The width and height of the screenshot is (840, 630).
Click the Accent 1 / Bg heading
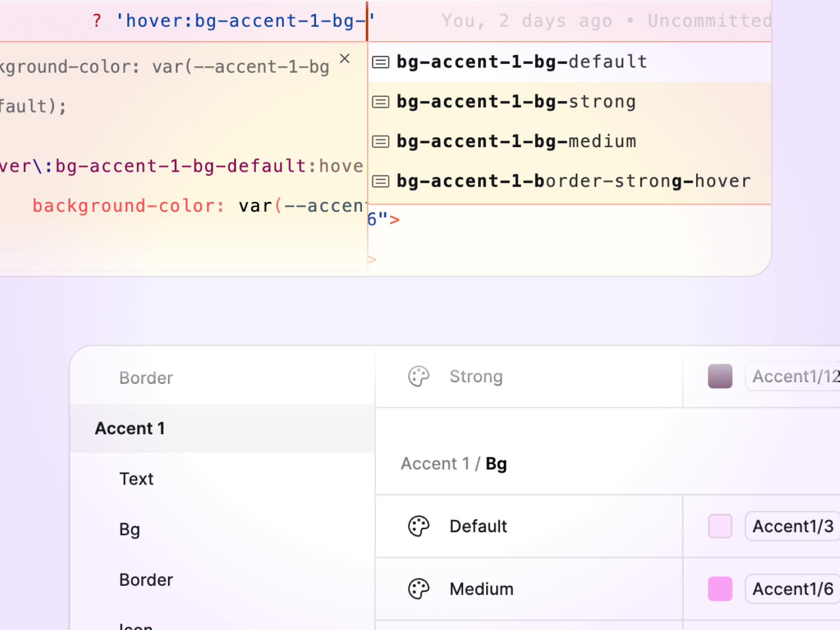[x=454, y=464]
